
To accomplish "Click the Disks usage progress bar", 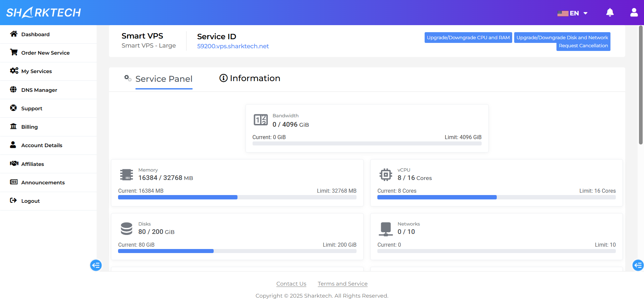I will 237,251.
